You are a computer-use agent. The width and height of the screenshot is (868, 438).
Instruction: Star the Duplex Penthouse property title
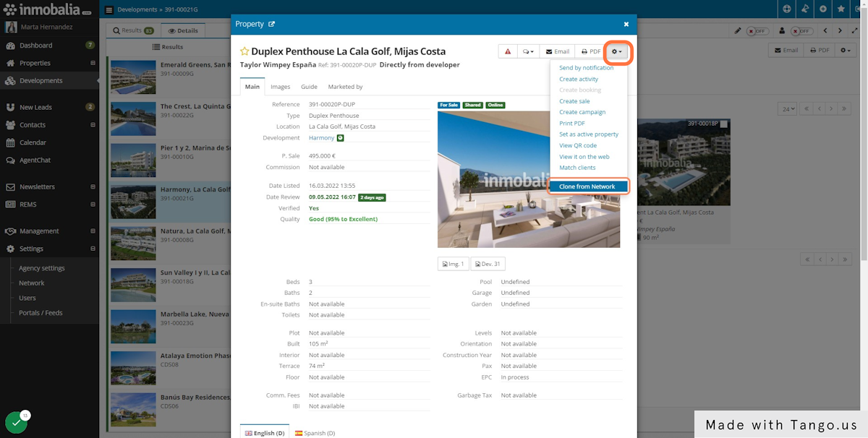coord(244,51)
